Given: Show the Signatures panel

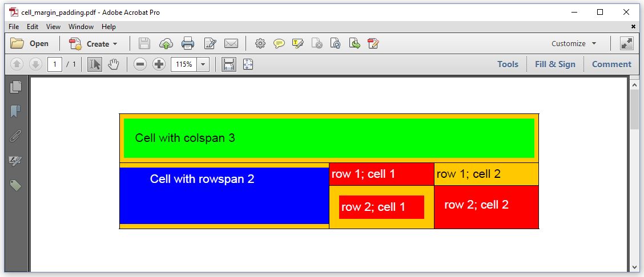Looking at the screenshot, I should pyautogui.click(x=15, y=161).
